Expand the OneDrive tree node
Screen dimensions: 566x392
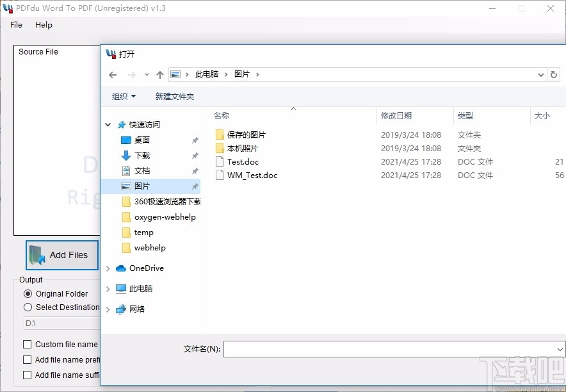coord(108,268)
